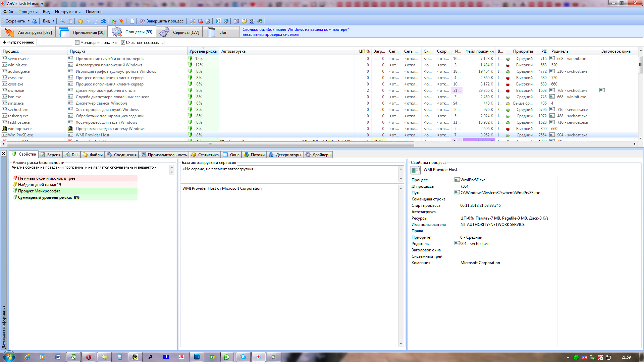Click the refresh icon next to Сохранить
The image size is (644, 362).
(35, 21)
